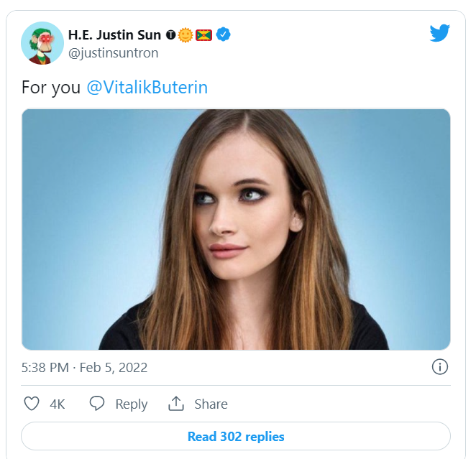476x459 pixels.
Task: Click the Reply text label
Action: 131,404
